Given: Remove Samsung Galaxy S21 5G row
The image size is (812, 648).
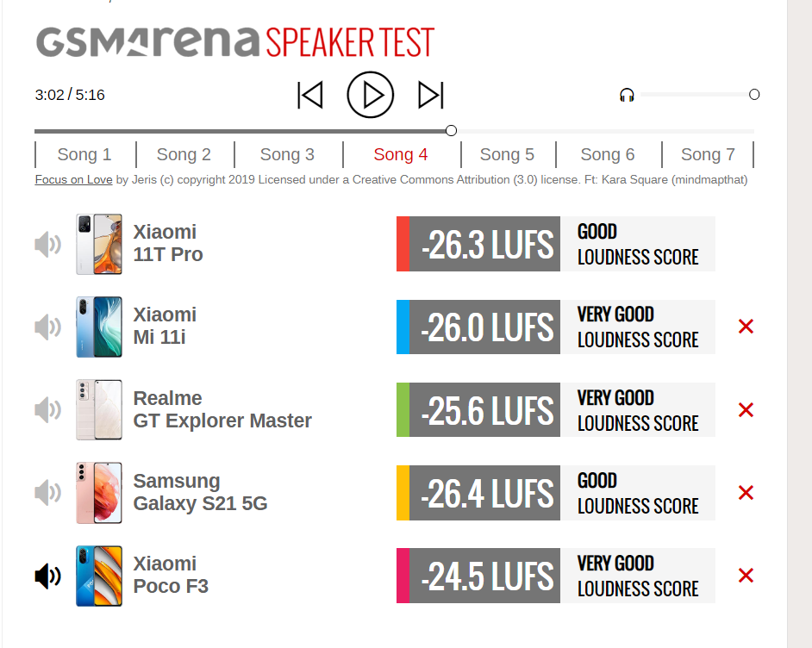Looking at the screenshot, I should [x=746, y=493].
